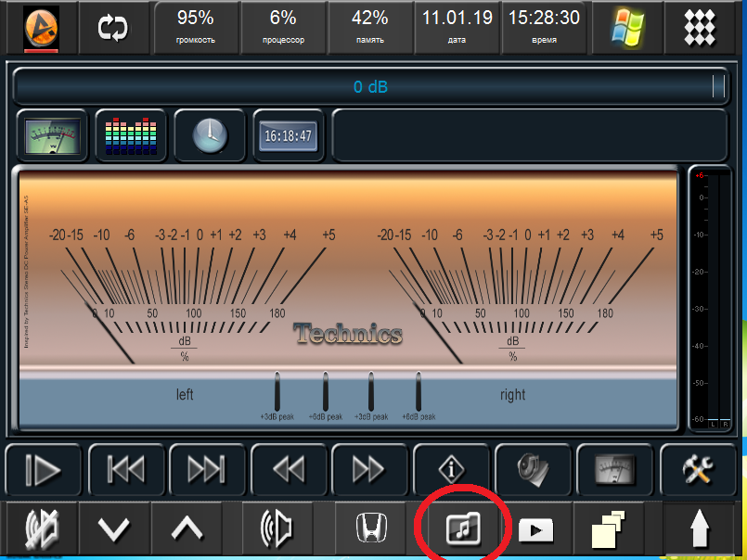
Task: Start playback with the play/pause button
Action: pyautogui.click(x=43, y=470)
